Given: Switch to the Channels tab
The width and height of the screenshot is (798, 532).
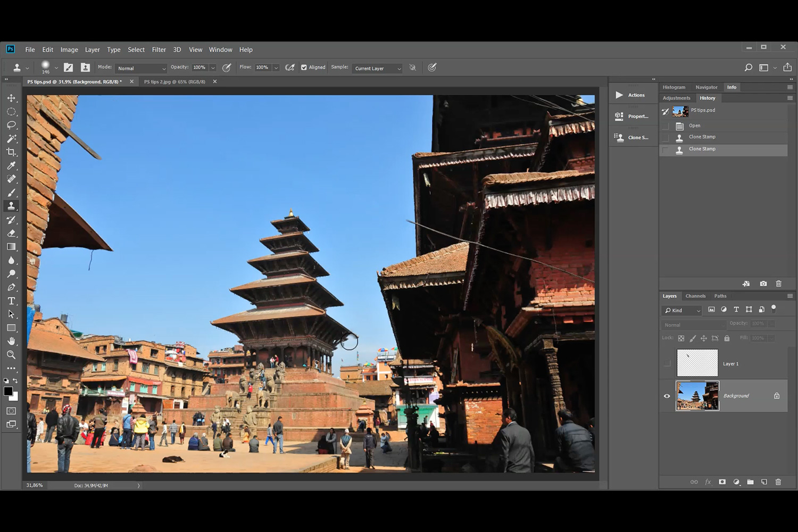Looking at the screenshot, I should (x=695, y=296).
